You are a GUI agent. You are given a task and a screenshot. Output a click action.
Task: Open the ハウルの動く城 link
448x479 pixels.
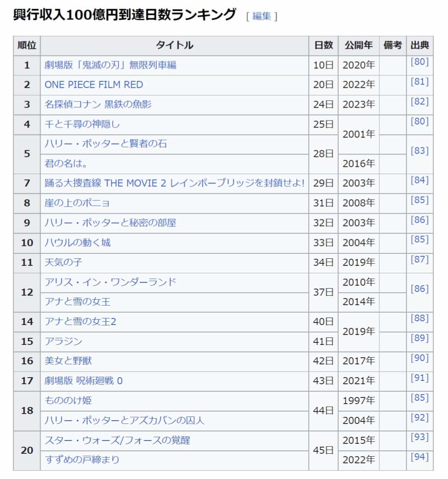77,243
